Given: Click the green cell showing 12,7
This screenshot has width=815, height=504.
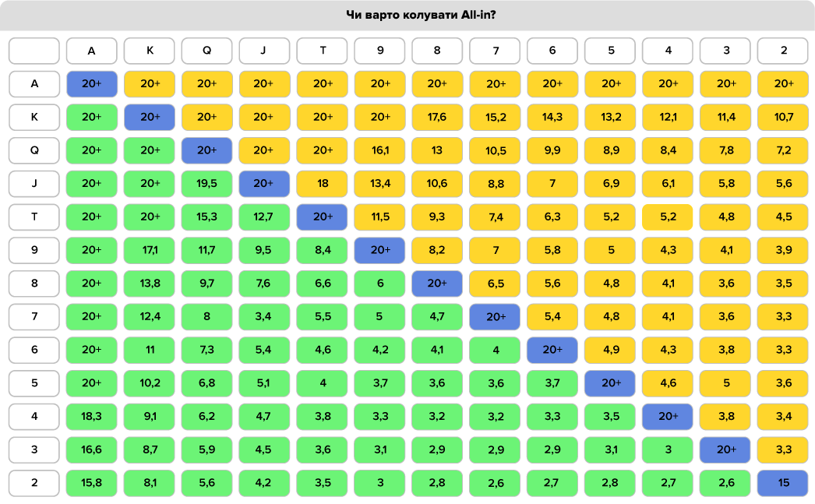Looking at the screenshot, I should coord(264,217).
